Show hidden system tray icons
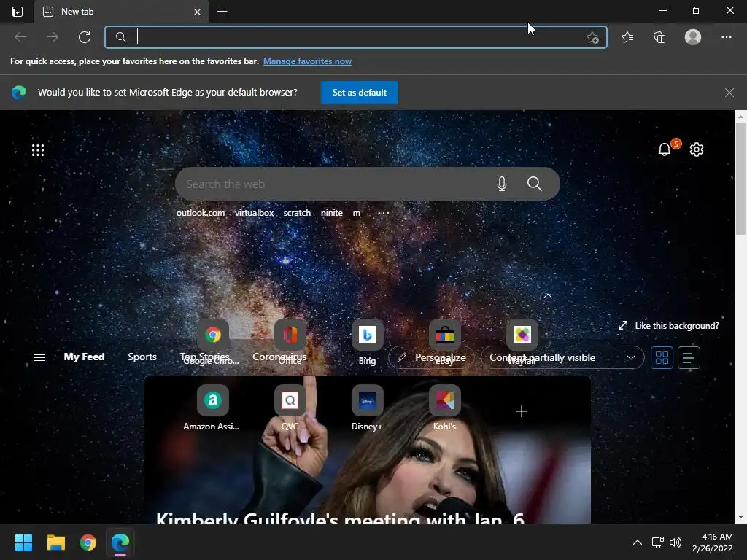The image size is (747, 560). (x=637, y=542)
